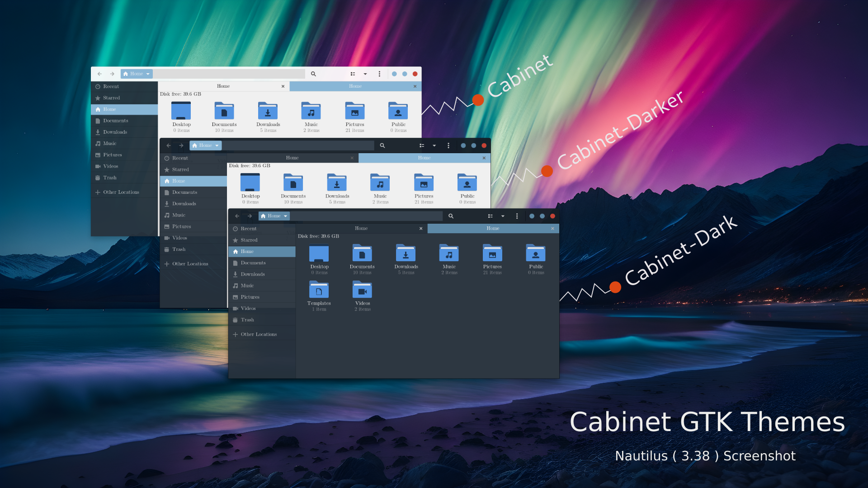Go back in the Cabinet light window
Viewport: 868px width, 488px height.
(99, 74)
